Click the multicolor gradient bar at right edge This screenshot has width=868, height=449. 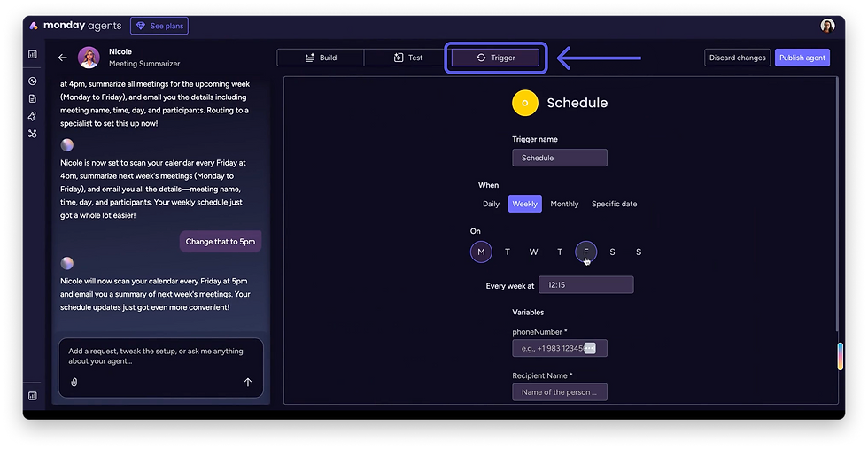pyautogui.click(x=841, y=357)
